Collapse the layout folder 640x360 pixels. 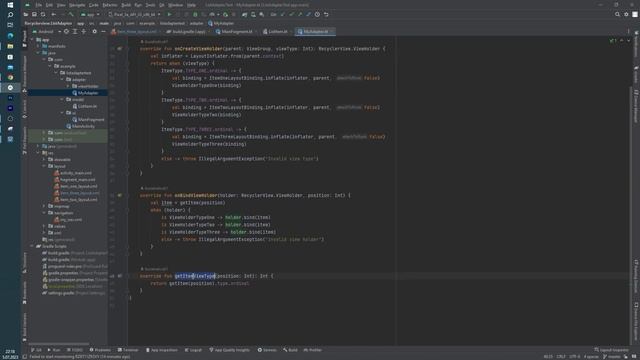pyautogui.click(x=44, y=166)
